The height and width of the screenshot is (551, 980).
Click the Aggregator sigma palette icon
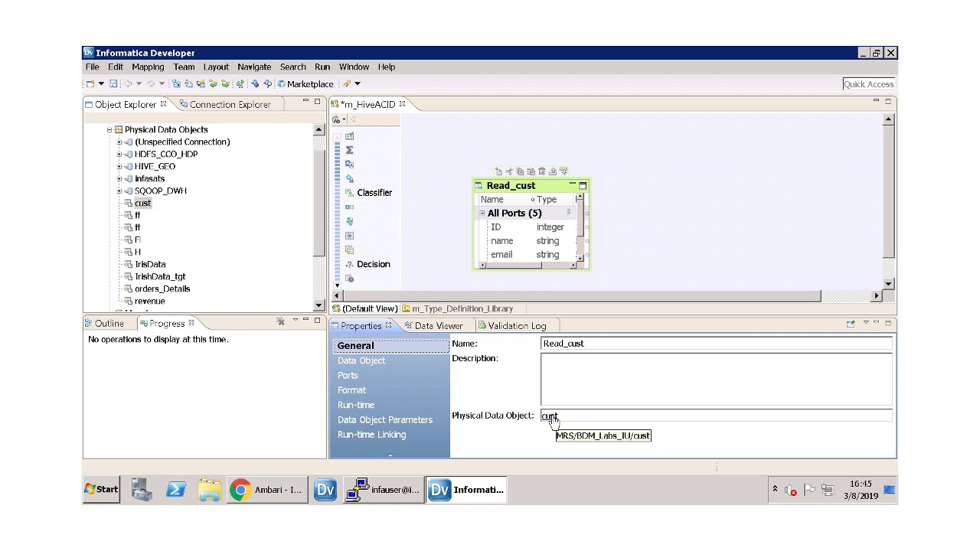pyautogui.click(x=349, y=150)
